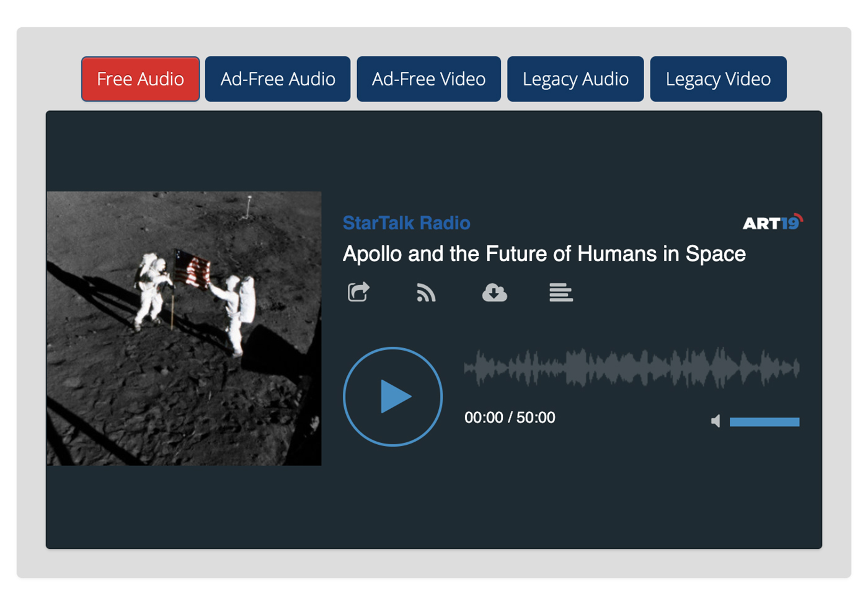The width and height of the screenshot is (868, 604).
Task: Mute the audio using the speaker icon
Action: pyautogui.click(x=715, y=420)
